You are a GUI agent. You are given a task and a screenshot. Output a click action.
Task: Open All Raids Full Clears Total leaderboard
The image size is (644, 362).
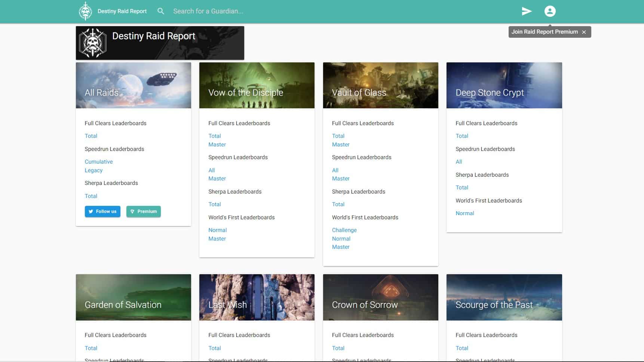[91, 136]
